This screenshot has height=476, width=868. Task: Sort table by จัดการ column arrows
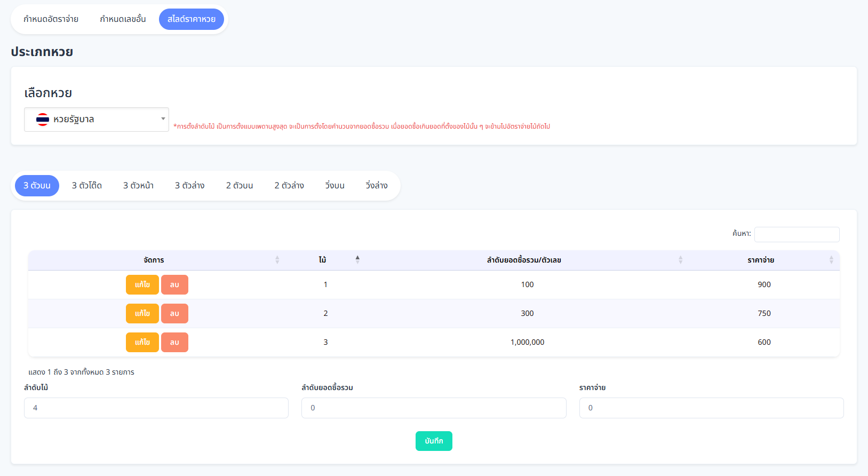[x=277, y=260]
